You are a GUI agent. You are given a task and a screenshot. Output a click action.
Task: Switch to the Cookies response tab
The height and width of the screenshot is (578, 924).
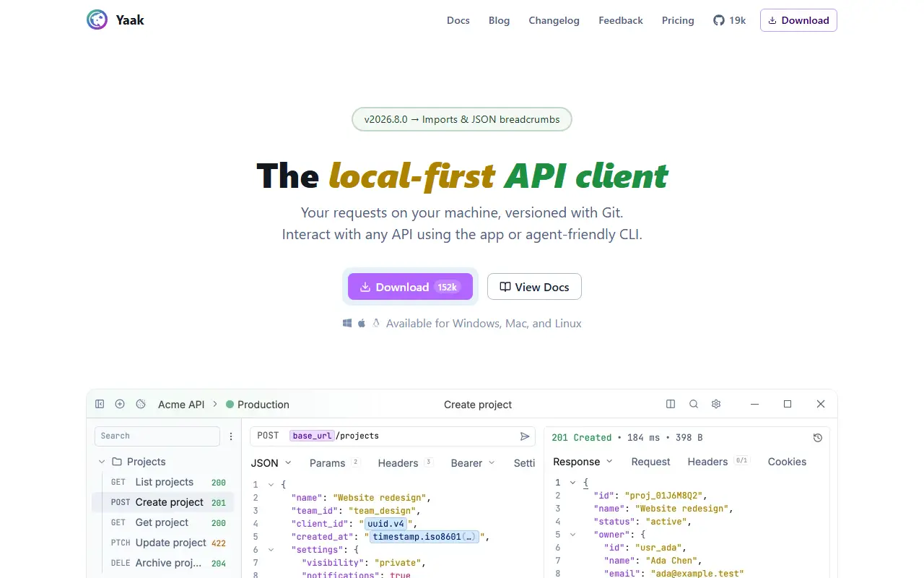[x=787, y=462]
